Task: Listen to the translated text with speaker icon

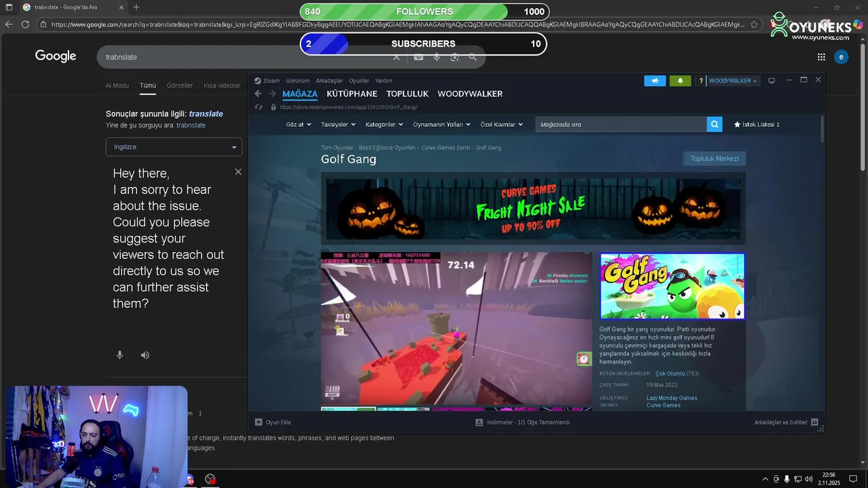Action: 145,355
